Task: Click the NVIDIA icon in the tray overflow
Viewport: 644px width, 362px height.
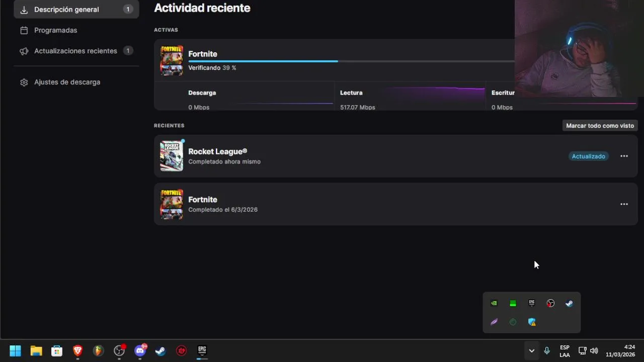Action: [494, 303]
